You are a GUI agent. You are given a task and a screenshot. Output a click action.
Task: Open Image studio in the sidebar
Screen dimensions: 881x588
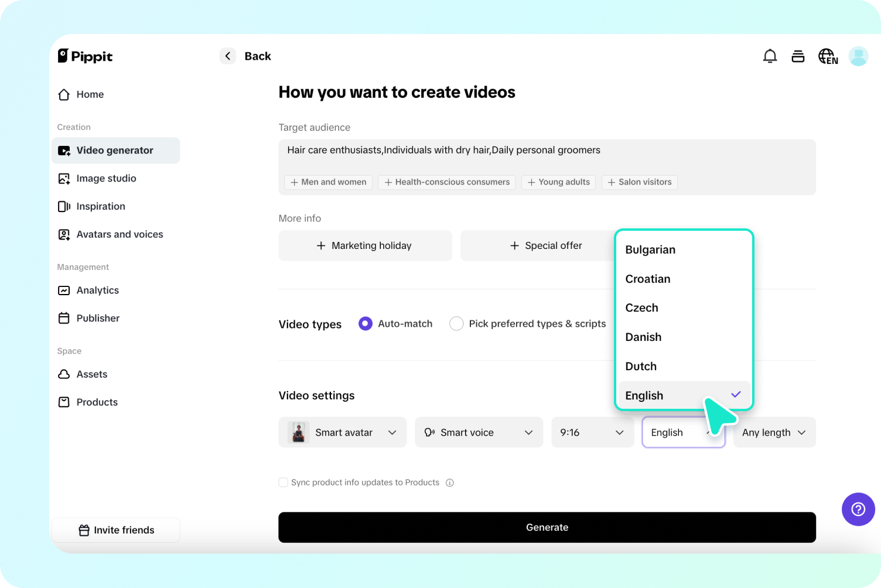115,179
